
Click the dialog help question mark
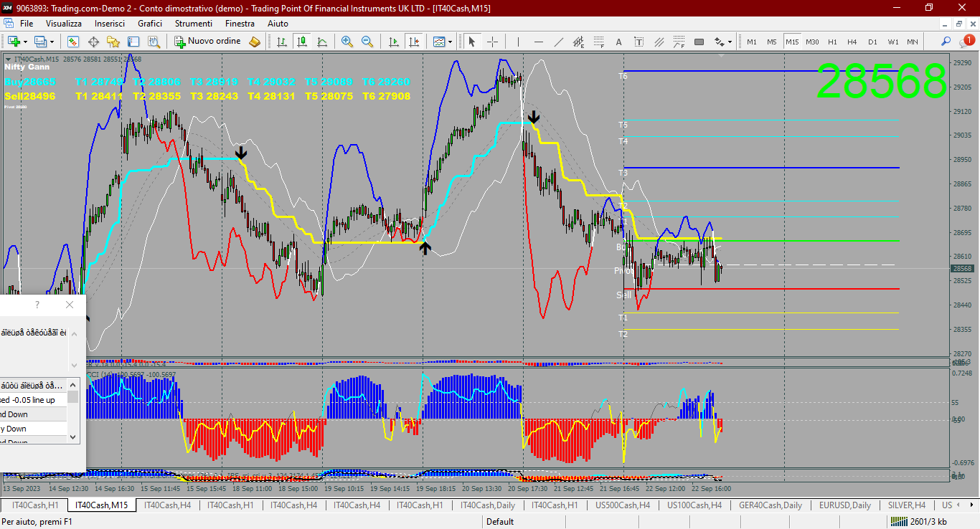click(37, 305)
